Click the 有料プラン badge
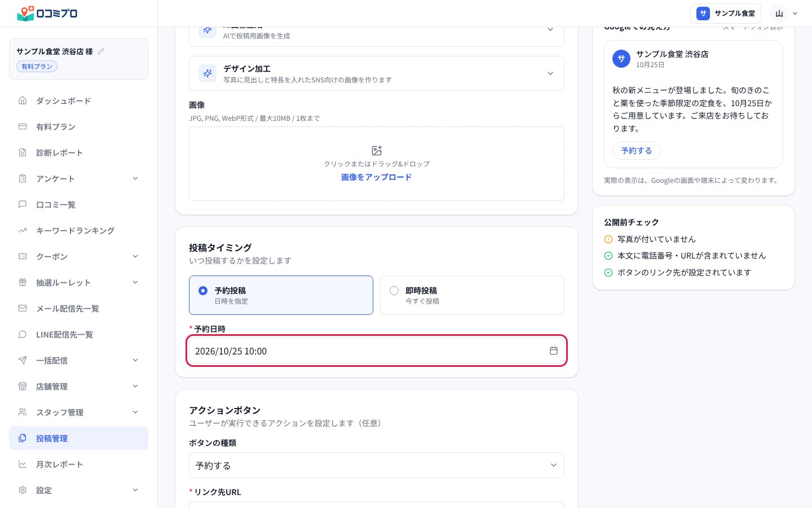The width and height of the screenshot is (812, 508). tap(37, 67)
